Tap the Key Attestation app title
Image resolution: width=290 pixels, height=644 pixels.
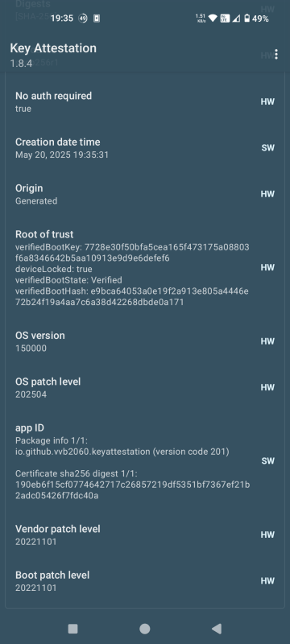pos(53,48)
